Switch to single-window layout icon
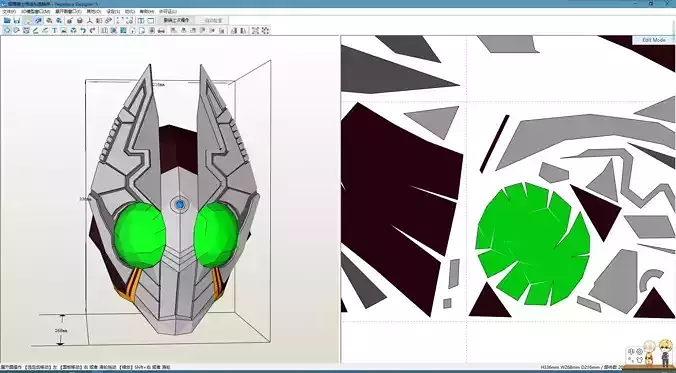676x373 pixels. click(151, 20)
